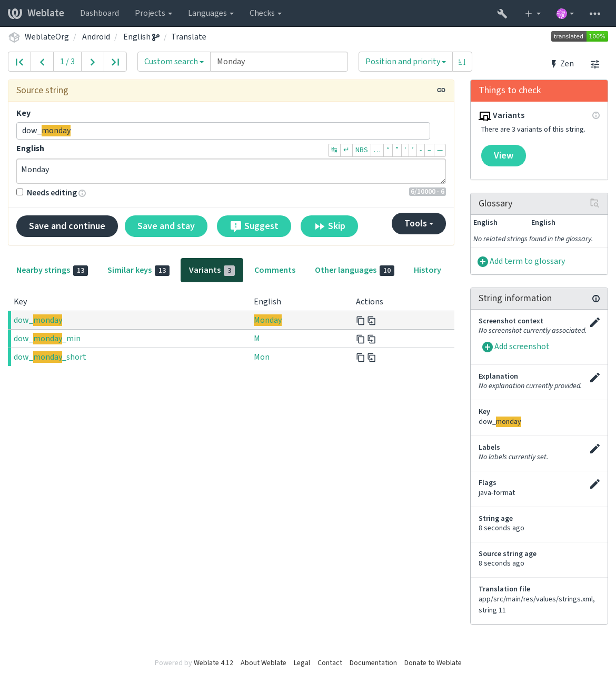Click the English translation textarea
The height and width of the screenshot is (683, 616).
231,171
